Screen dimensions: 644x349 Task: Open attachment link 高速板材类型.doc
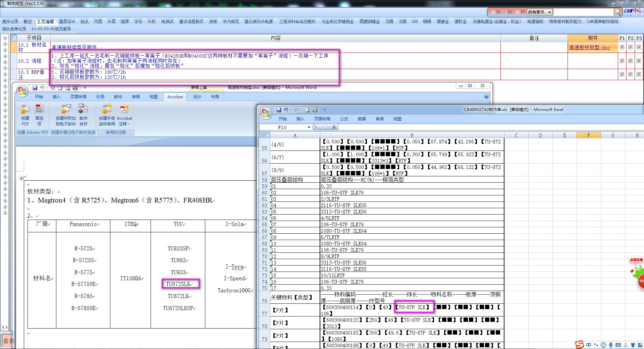[589, 48]
